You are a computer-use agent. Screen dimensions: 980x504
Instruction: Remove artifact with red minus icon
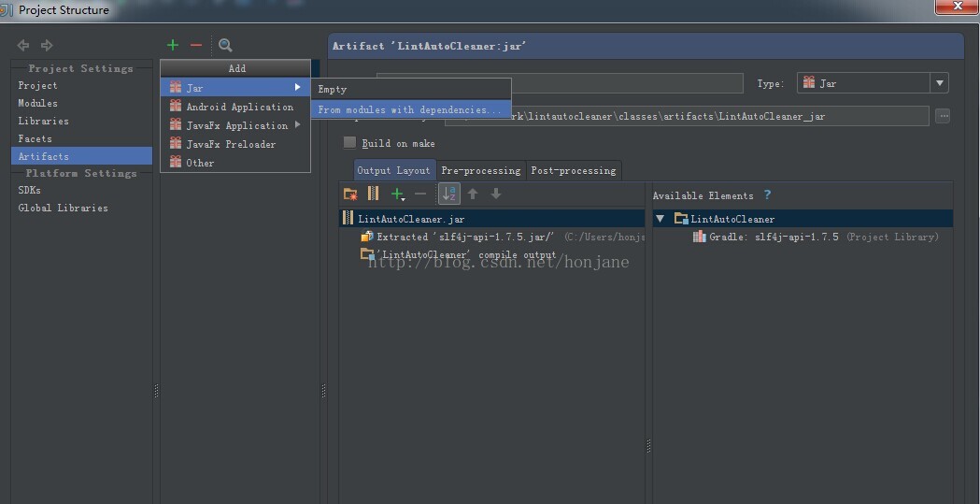pyautogui.click(x=196, y=45)
